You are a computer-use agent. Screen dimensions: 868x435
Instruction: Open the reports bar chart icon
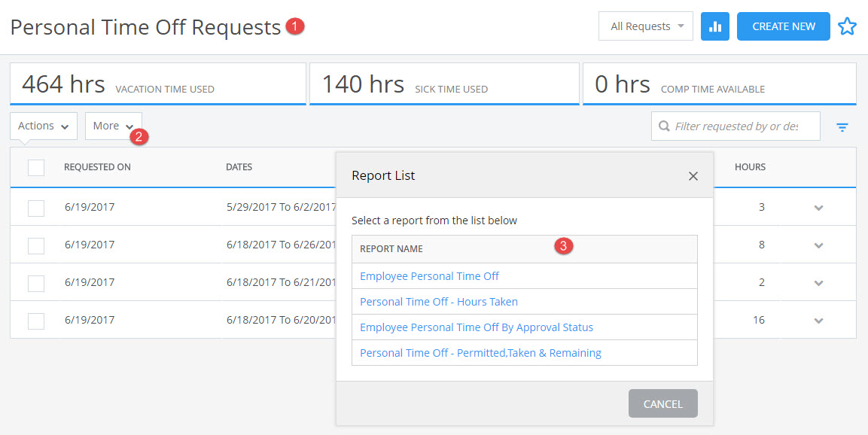click(x=714, y=26)
